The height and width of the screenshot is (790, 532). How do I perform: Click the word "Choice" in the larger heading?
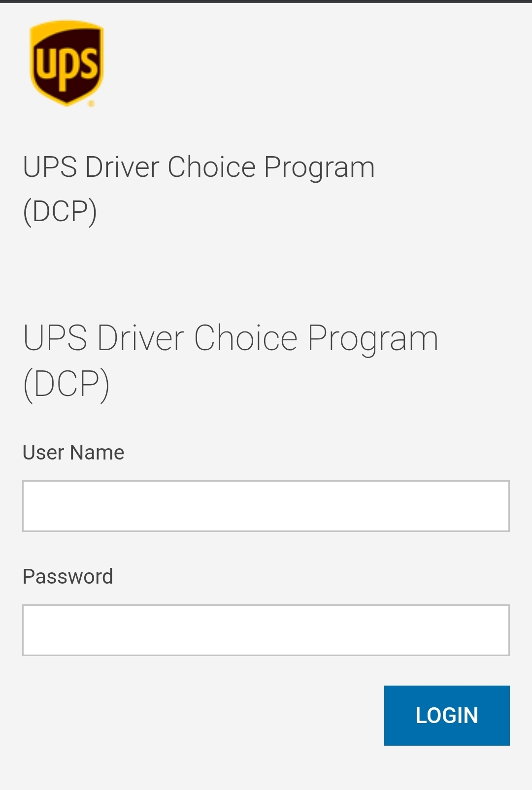point(246,339)
